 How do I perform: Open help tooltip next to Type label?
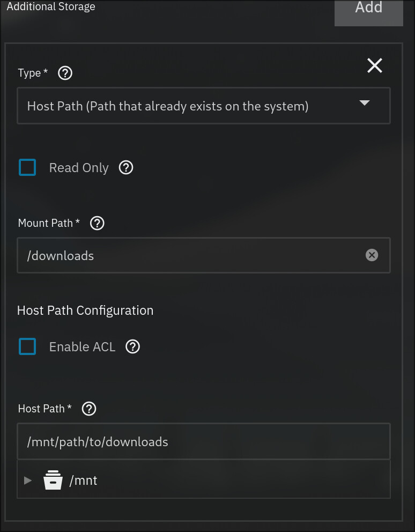coord(65,73)
